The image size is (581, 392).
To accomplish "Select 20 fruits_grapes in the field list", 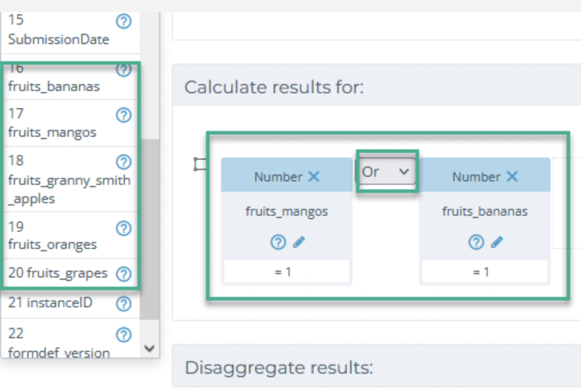I will tap(70, 274).
